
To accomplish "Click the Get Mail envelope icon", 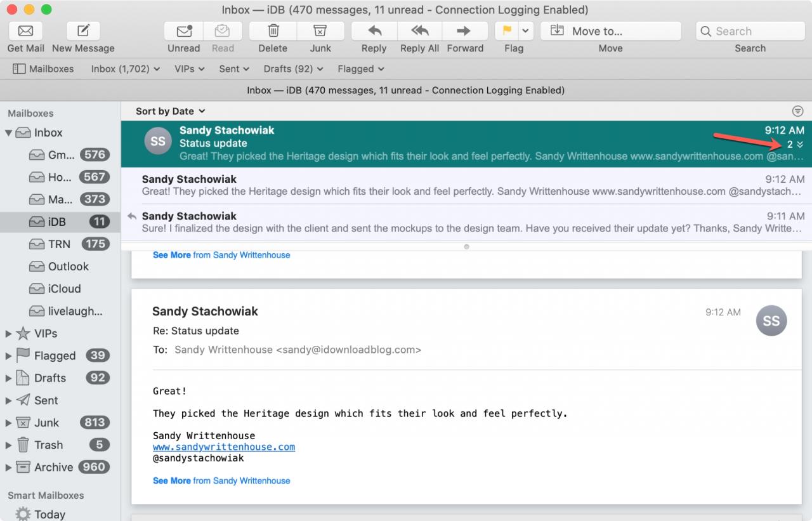I will tap(26, 30).
